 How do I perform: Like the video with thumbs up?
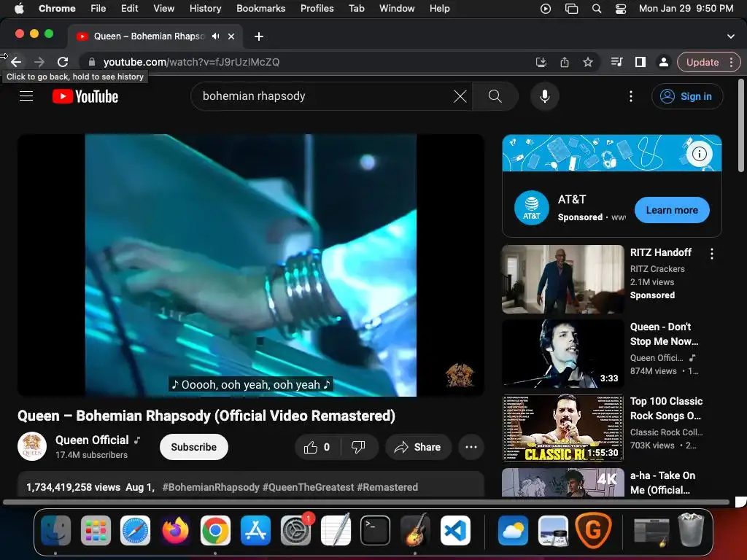317,447
